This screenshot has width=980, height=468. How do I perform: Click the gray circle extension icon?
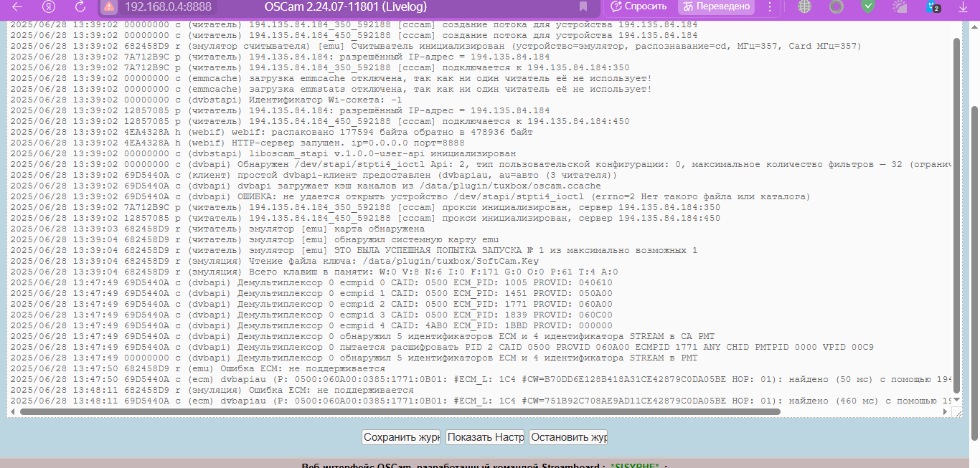coord(836,7)
